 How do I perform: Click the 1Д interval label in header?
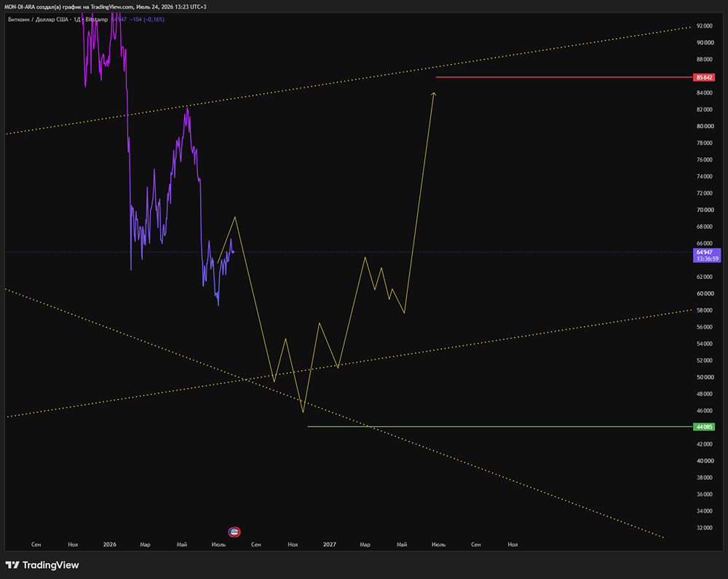tap(77, 20)
